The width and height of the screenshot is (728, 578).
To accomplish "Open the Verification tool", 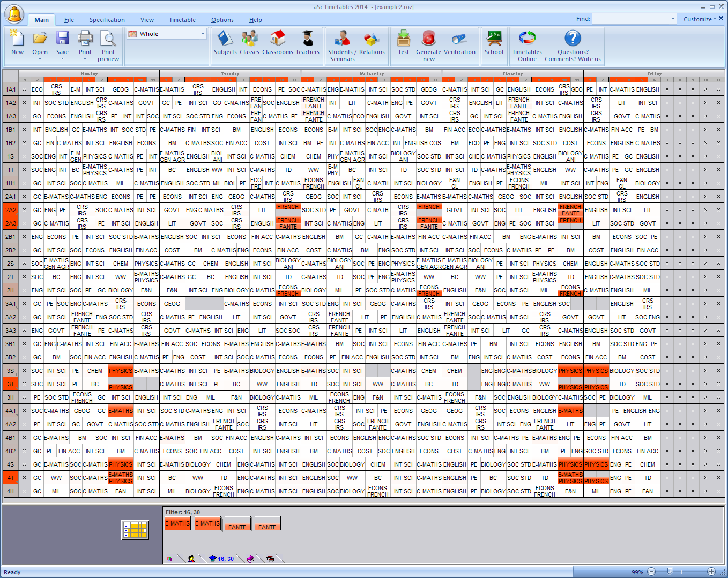I will pos(459,43).
